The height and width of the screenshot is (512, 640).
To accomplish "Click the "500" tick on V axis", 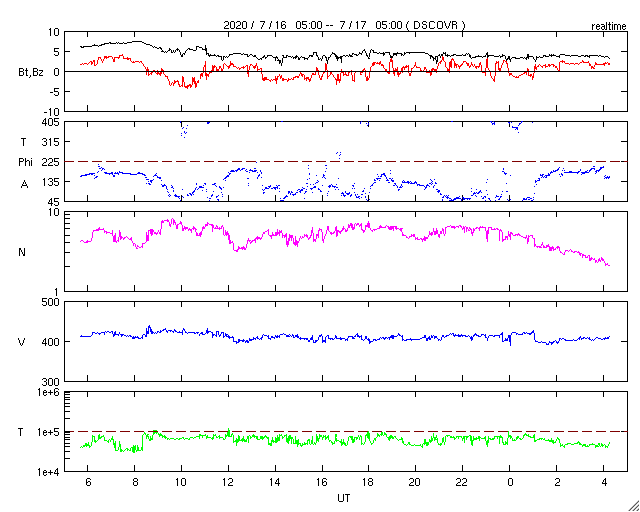I will pos(52,302).
